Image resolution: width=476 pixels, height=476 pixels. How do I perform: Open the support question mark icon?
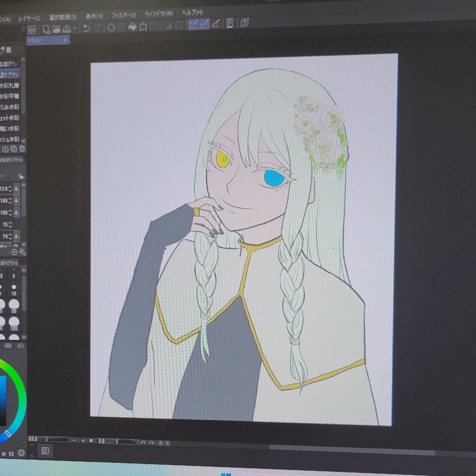pos(245,23)
